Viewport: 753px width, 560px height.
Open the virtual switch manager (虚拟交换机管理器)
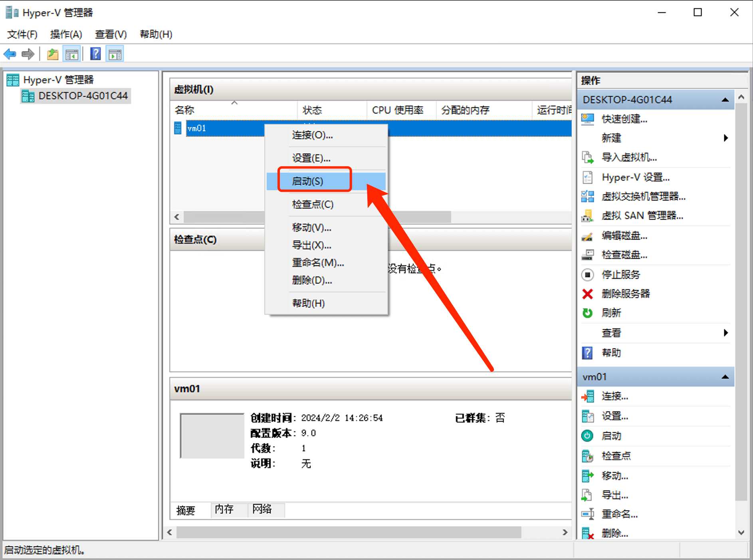(643, 196)
